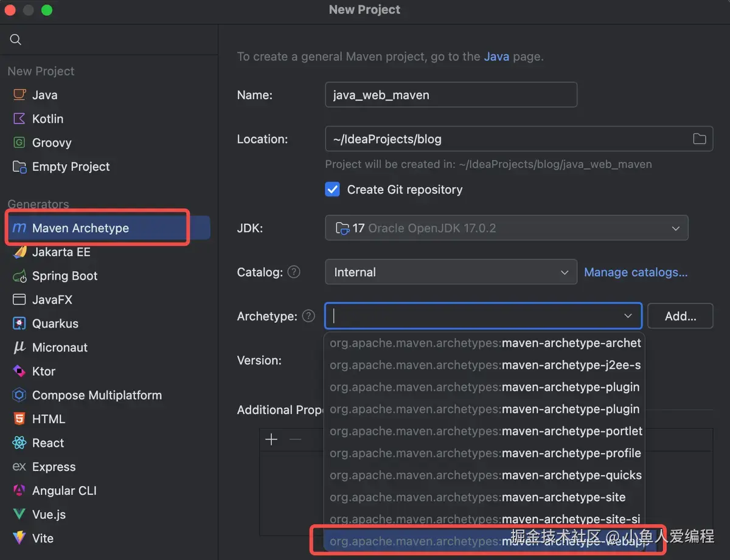Screen dimensions: 730x560
Task: Collapse the Archetype dropdown arrow
Action: coord(628,316)
